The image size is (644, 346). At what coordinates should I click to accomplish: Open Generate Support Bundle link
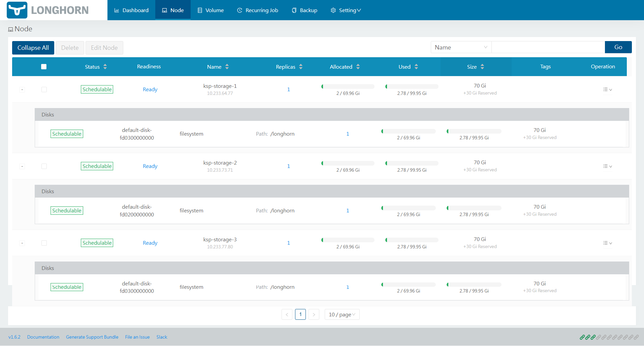coord(92,337)
